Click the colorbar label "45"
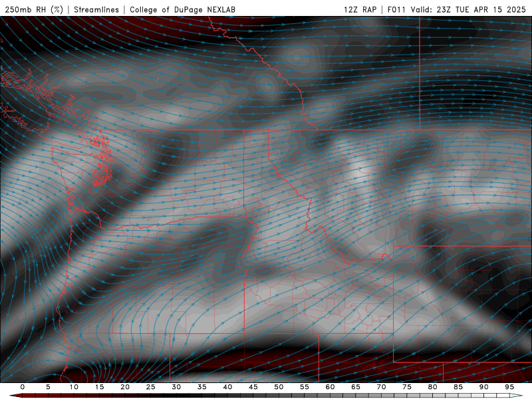Image resolution: width=532 pixels, height=399 pixels. tap(253, 387)
